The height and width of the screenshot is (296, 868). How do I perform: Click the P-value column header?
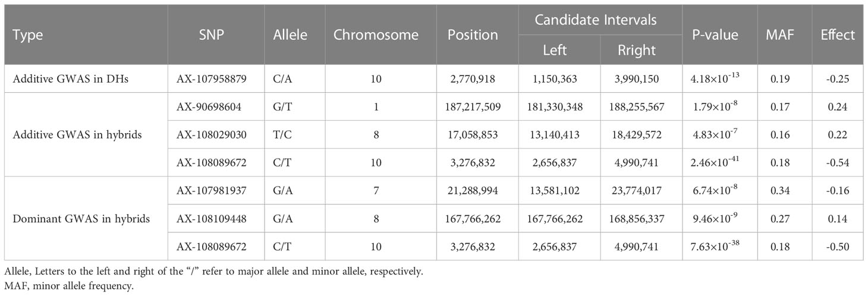click(715, 34)
